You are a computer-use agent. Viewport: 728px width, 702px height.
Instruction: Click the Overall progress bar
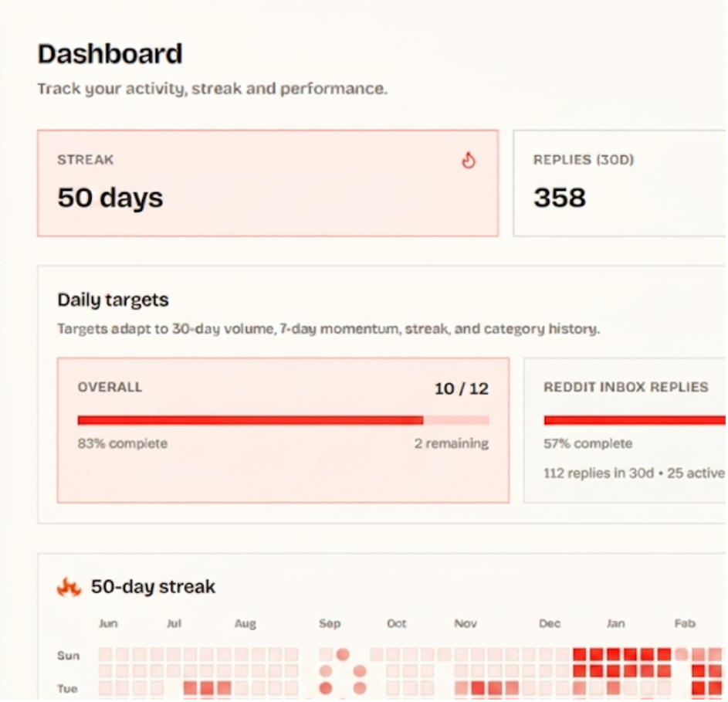pyautogui.click(x=283, y=420)
